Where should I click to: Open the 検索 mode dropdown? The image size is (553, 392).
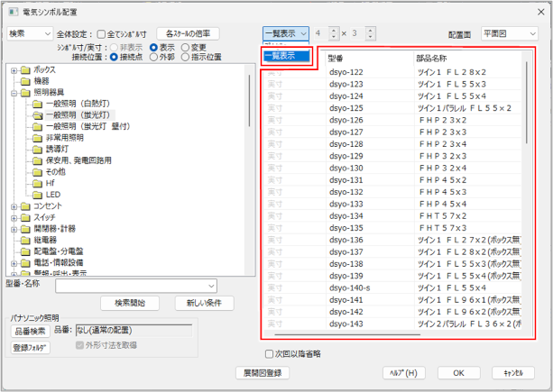[x=29, y=33]
